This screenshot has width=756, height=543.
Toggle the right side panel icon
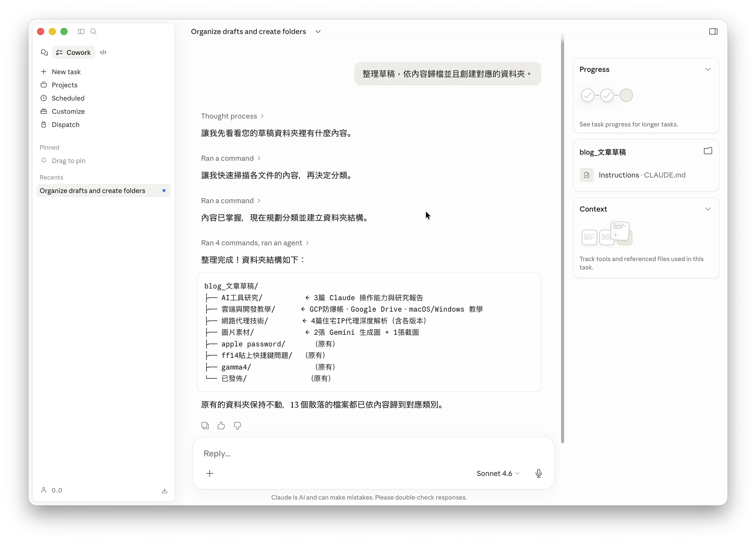713,31
